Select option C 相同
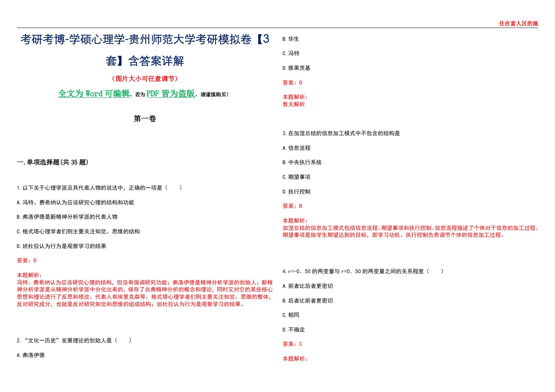555x392 pixels. pos(291,315)
